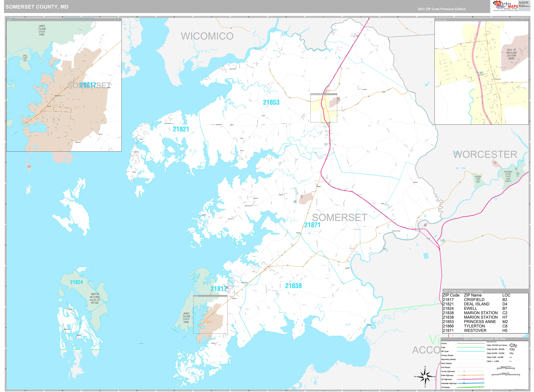The image size is (534, 392).
Task: Click the 'SOMERSET COUNTY, MD' title
Action: pos(37,7)
